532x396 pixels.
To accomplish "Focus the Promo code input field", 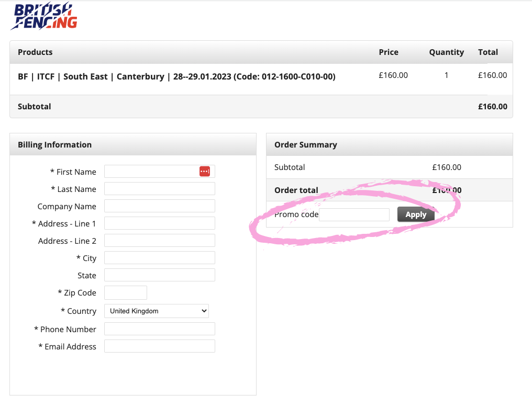I will point(354,214).
